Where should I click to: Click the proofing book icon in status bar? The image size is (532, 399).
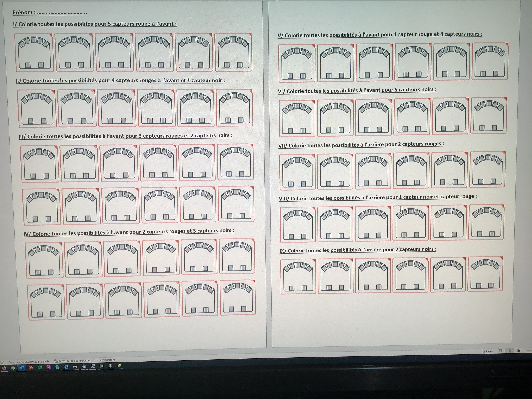pyautogui.click(x=2, y=362)
